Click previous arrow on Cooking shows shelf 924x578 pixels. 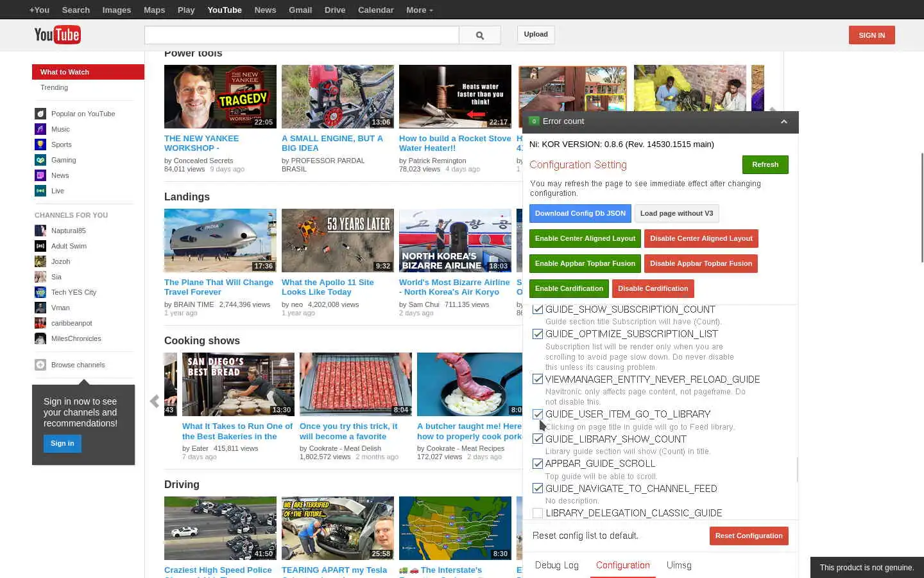point(154,401)
